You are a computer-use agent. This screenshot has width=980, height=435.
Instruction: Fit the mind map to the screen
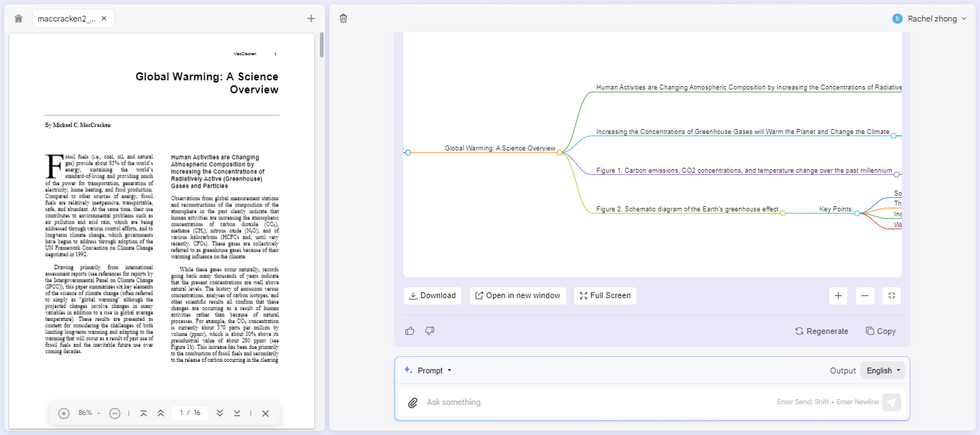[891, 295]
